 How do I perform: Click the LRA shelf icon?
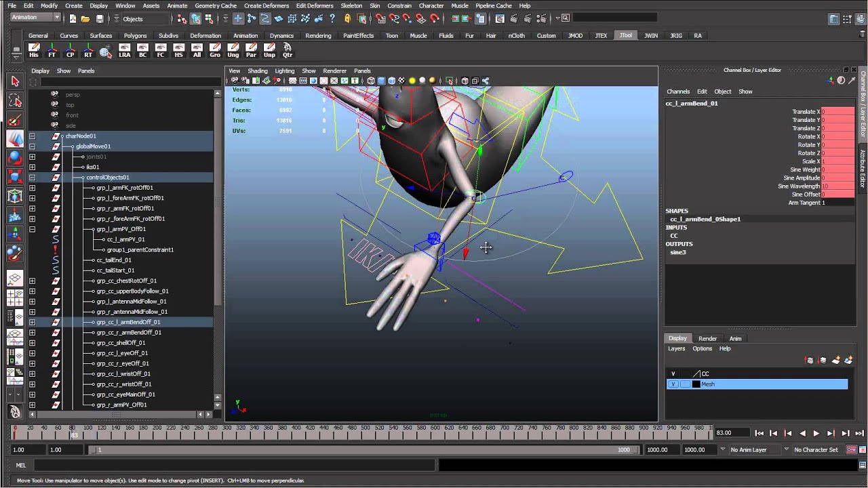[x=124, y=51]
